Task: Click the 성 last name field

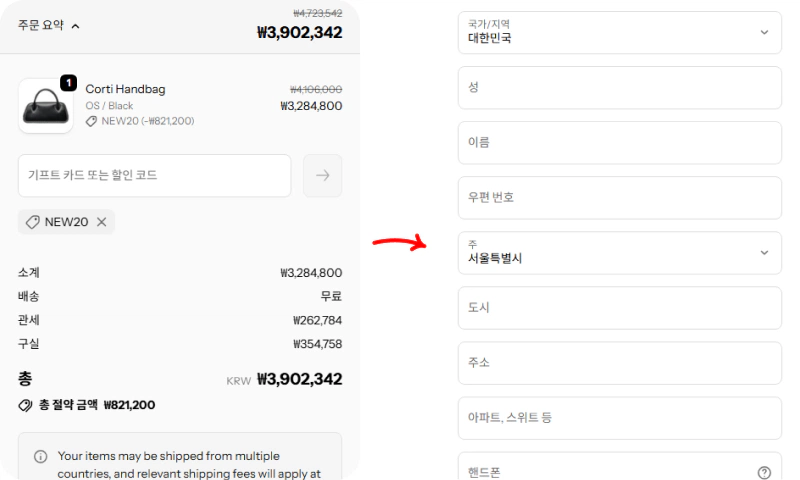Action: pos(619,88)
